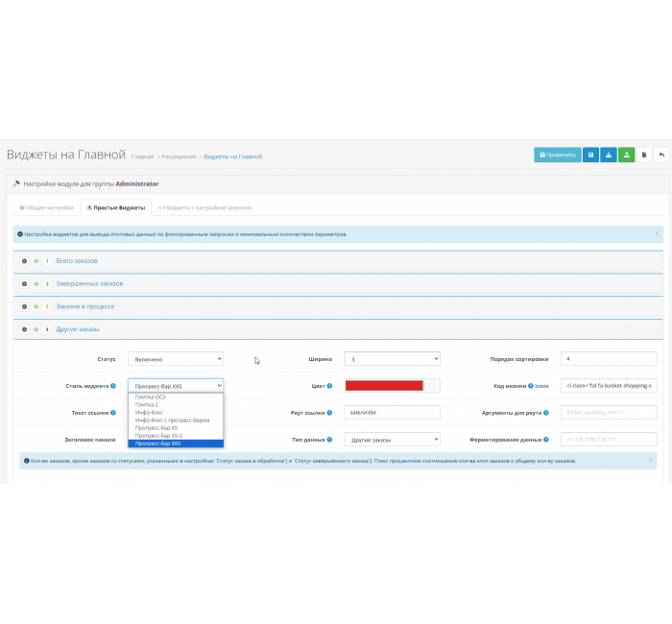
Task: Select Инфо-бокс с прогресс-баром option
Action: pyautogui.click(x=176, y=420)
